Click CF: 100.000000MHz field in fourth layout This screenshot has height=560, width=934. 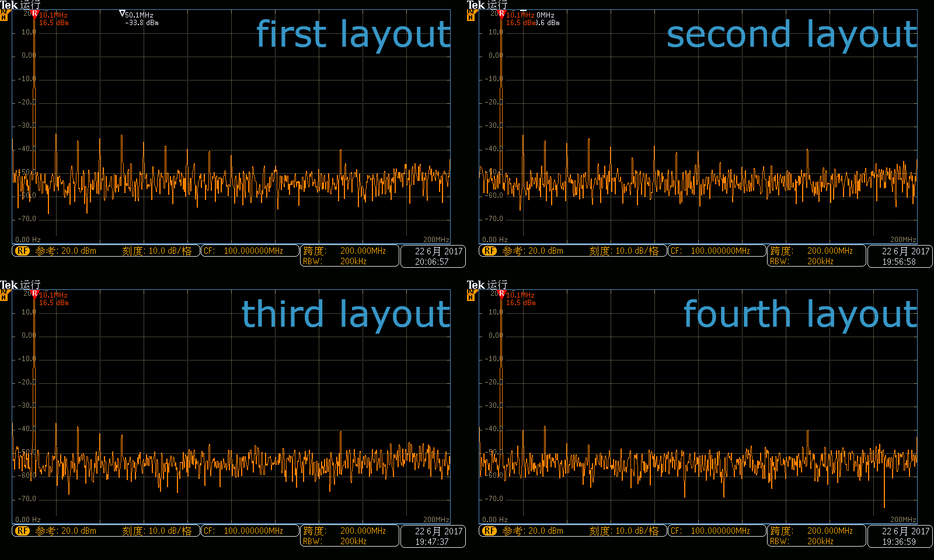(717, 531)
